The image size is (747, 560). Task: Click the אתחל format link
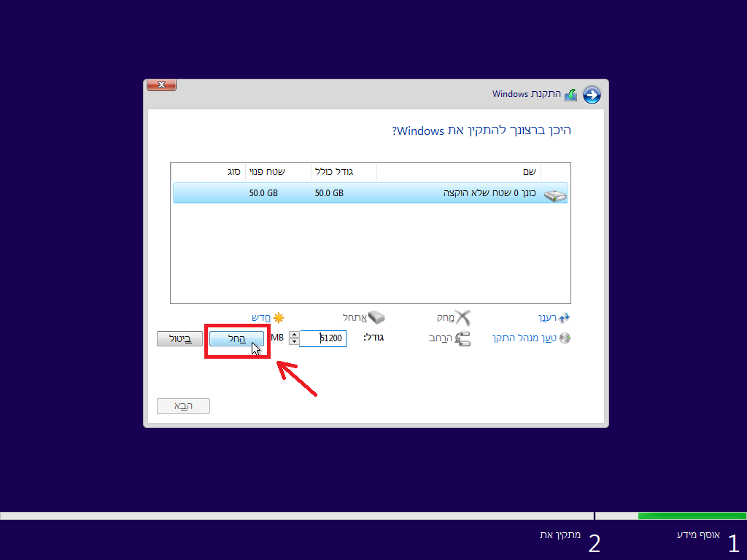pyautogui.click(x=355, y=318)
